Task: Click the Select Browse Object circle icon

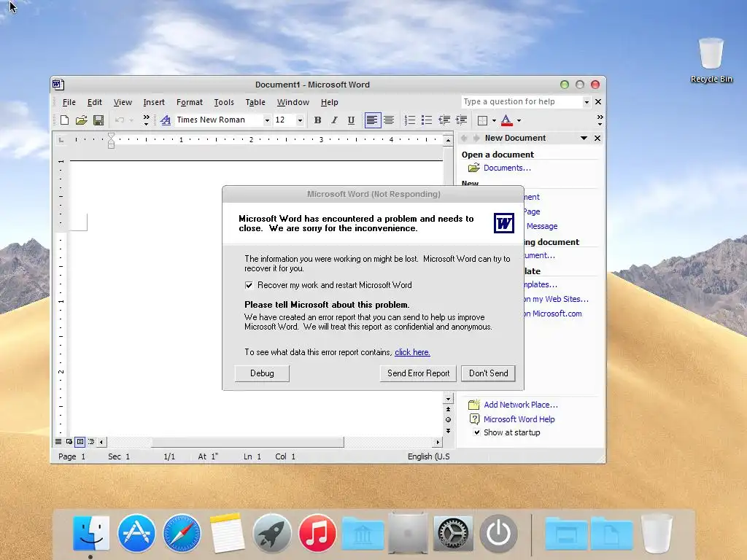Action: (x=449, y=419)
